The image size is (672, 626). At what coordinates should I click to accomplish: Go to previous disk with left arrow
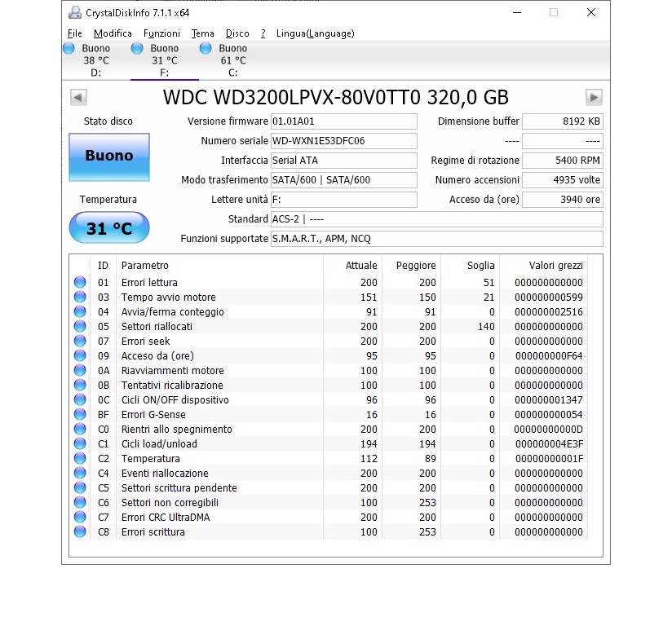78,97
